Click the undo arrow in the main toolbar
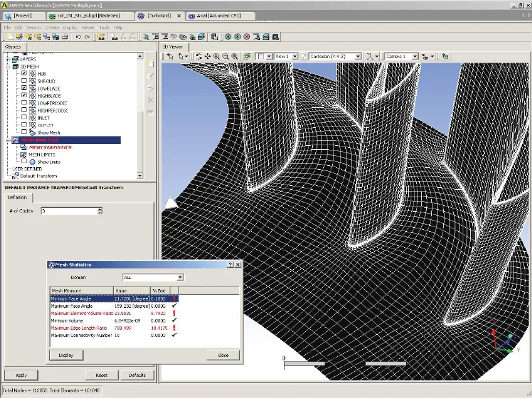532x399 pixels. 77,37
